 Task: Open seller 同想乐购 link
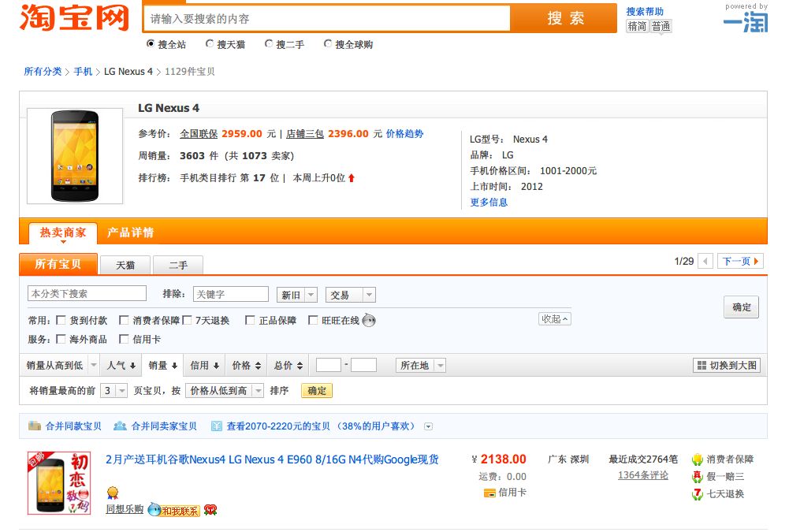pos(125,509)
